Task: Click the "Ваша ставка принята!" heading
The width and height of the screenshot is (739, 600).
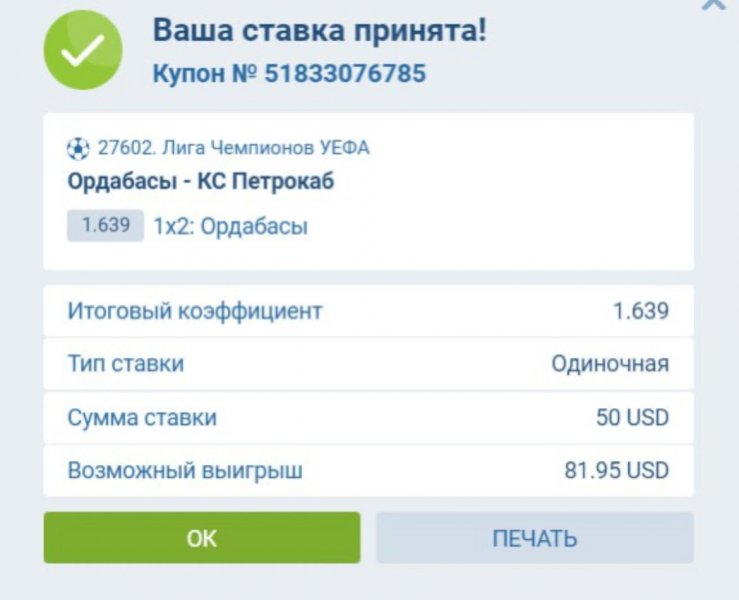Action: [320, 30]
